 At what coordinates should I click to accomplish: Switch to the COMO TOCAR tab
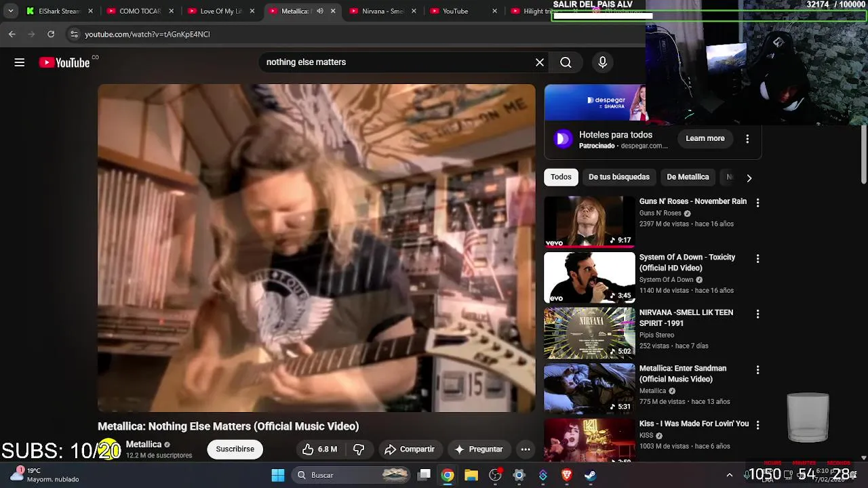140,11
